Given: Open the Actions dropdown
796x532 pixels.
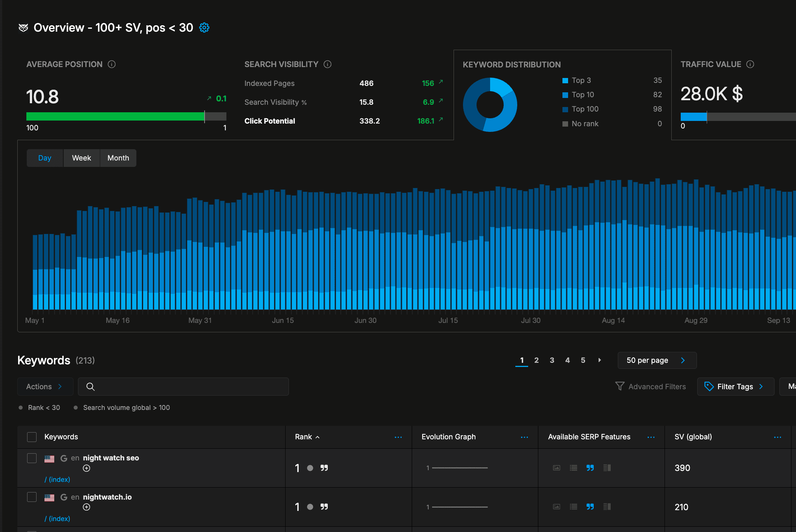Looking at the screenshot, I should tap(45, 387).
